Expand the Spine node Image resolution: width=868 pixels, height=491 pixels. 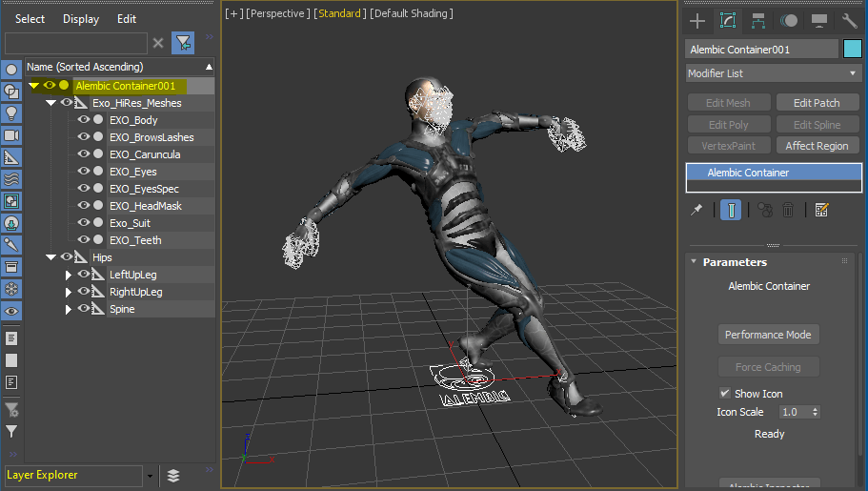coord(68,309)
